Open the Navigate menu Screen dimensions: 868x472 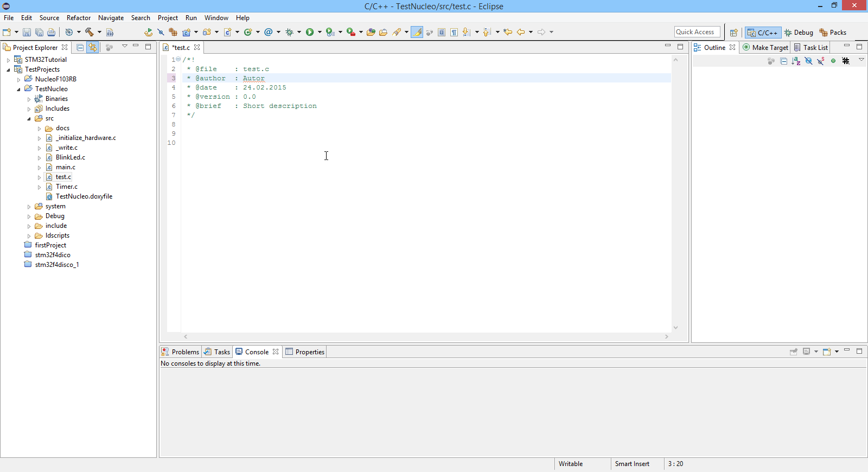[111, 18]
